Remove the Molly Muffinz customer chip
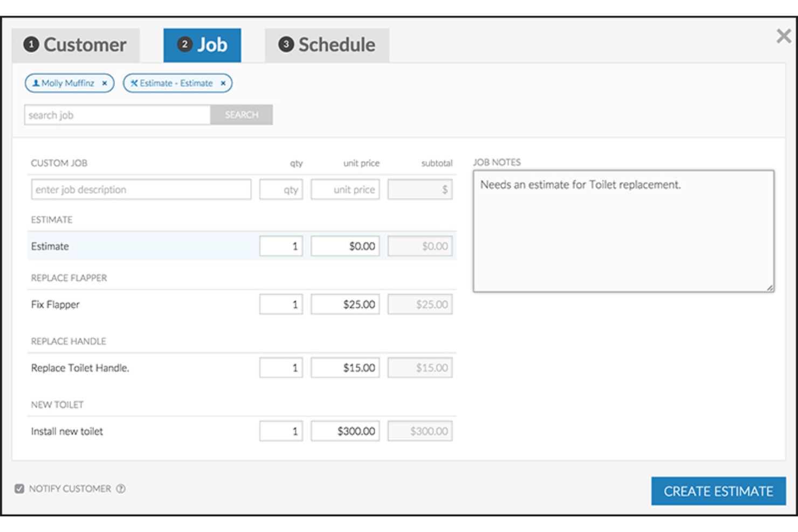 pyautogui.click(x=105, y=83)
